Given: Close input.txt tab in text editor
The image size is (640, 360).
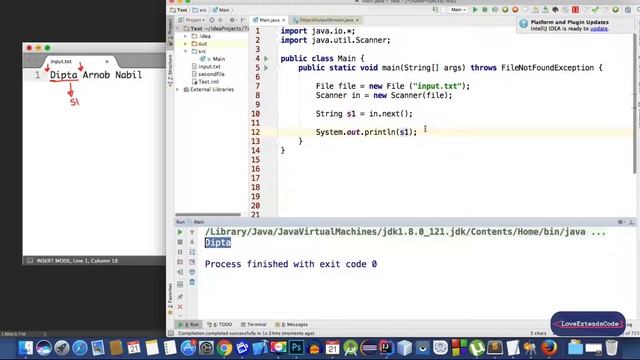Looking at the screenshot, I should coord(107,62).
